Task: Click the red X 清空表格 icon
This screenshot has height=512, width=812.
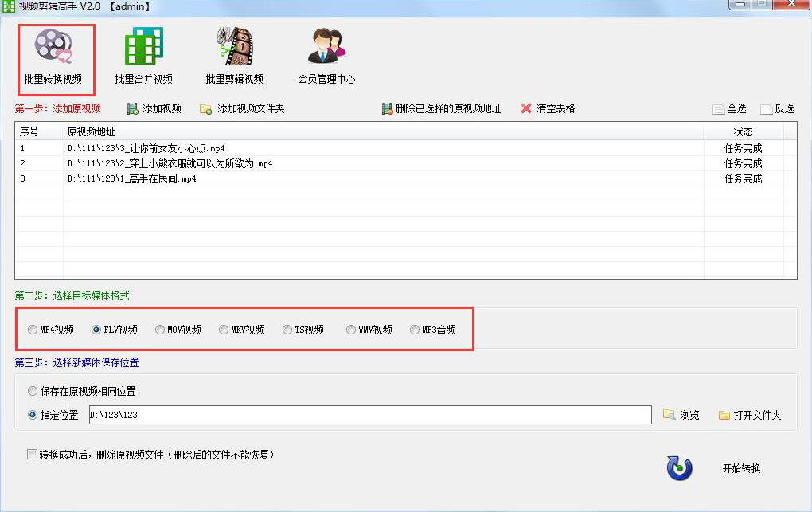Action: [x=526, y=108]
